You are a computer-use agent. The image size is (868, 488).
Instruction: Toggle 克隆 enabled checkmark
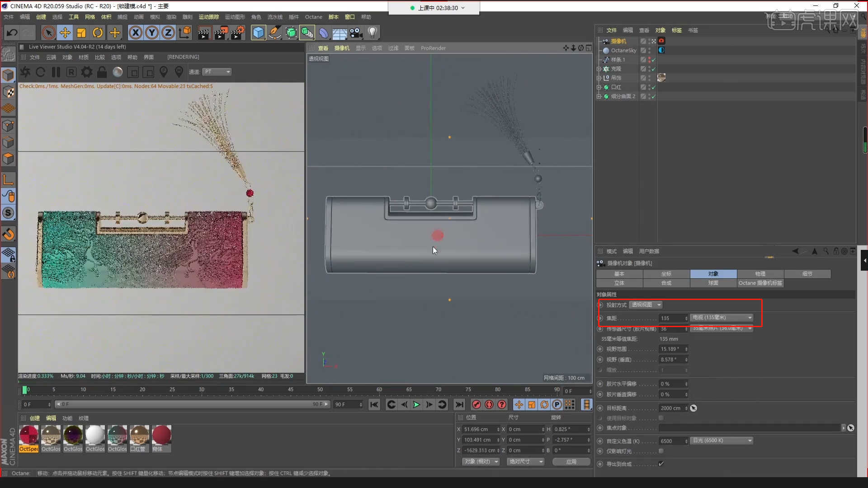pos(653,69)
